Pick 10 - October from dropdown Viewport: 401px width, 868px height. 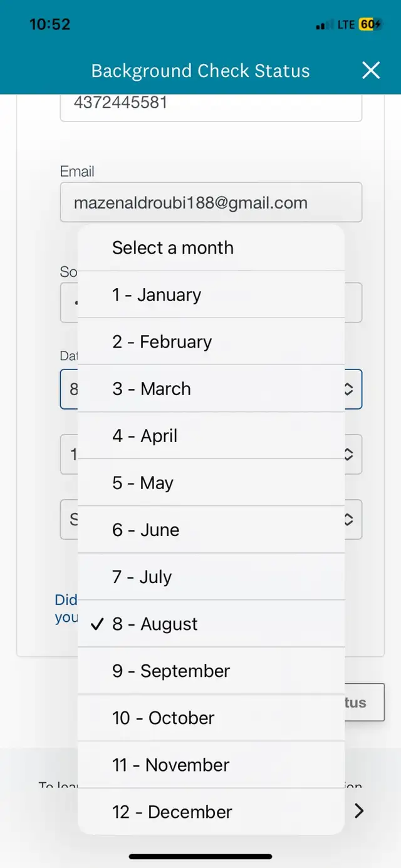211,718
